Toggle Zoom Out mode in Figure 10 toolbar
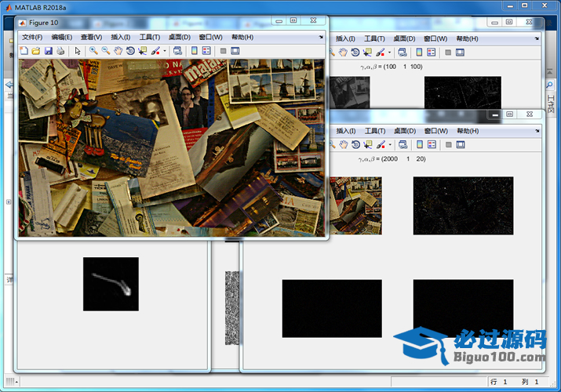The image size is (561, 392). [105, 51]
